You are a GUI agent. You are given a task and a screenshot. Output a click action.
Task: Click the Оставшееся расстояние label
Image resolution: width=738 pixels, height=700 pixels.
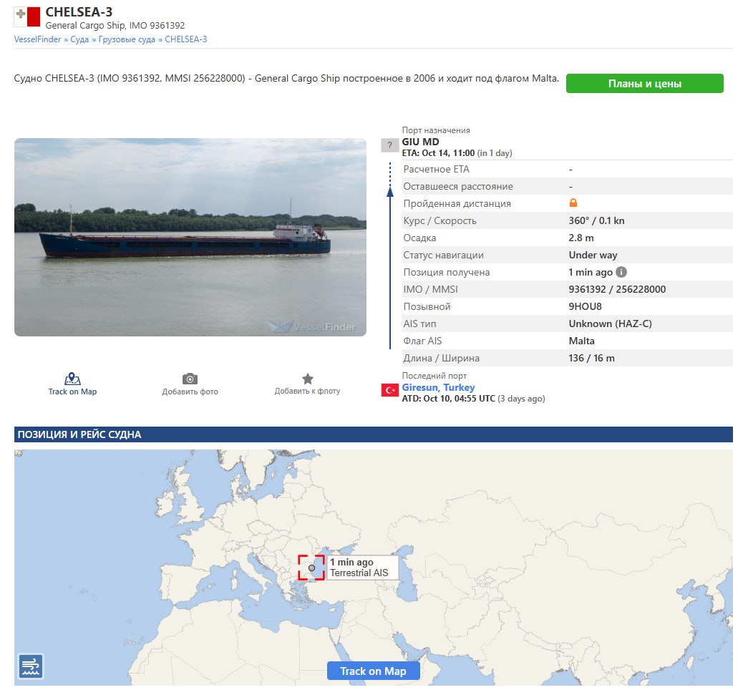pyautogui.click(x=458, y=186)
